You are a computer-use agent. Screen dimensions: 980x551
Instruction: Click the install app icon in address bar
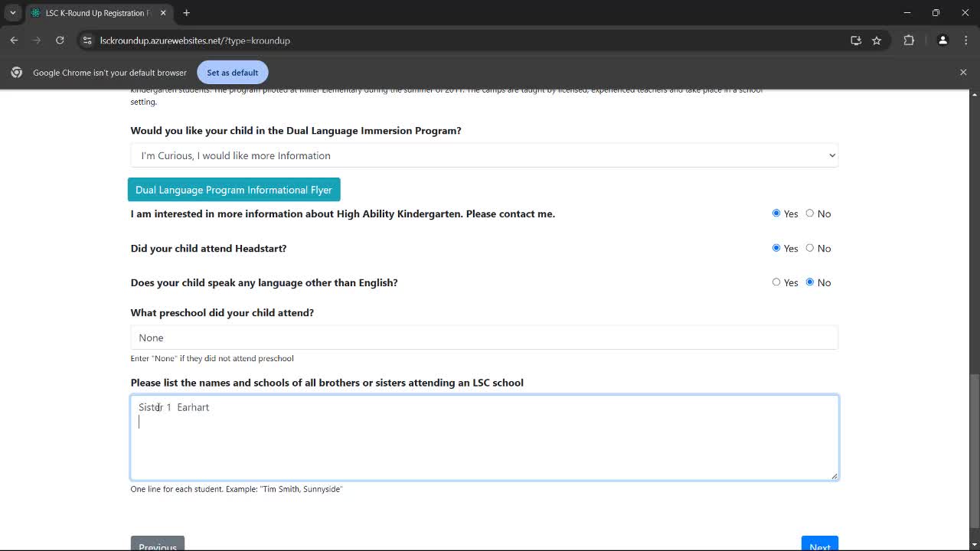click(856, 41)
